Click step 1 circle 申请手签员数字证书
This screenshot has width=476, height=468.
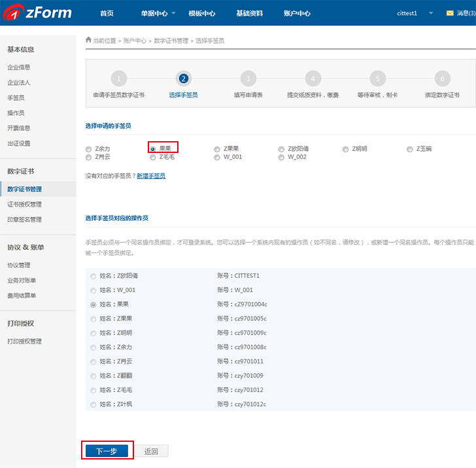pos(118,79)
